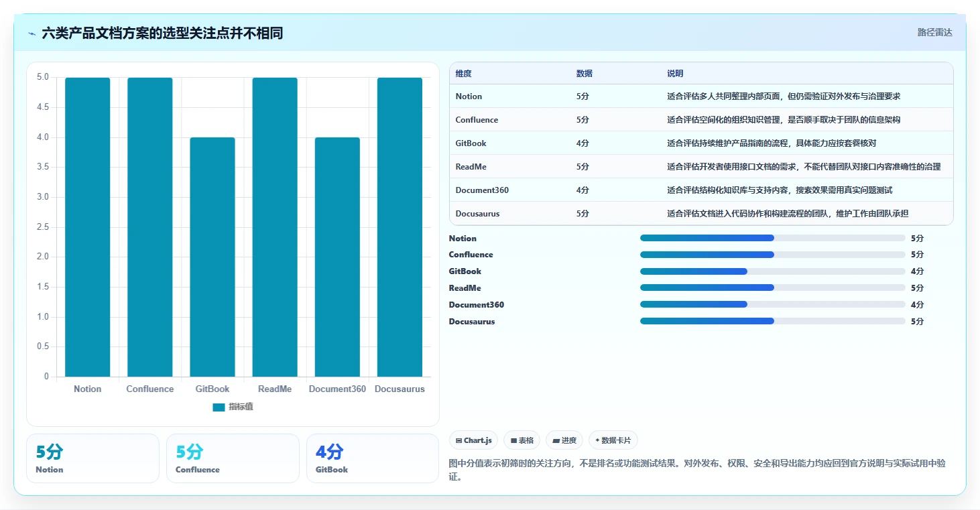
Task: Click the Notion label on the chart x-axis
Action: click(x=88, y=389)
